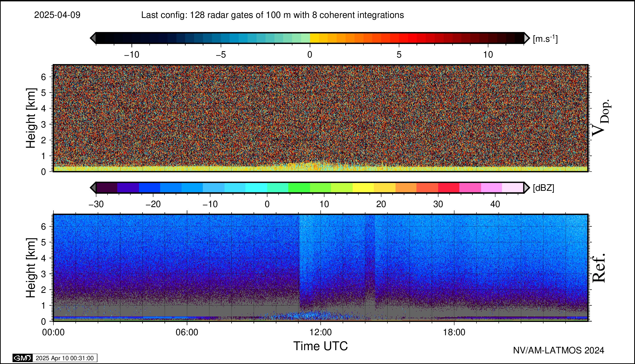635x364 pixels.
Task: Click left arrow of dBZ colorbar
Action: (x=93, y=188)
